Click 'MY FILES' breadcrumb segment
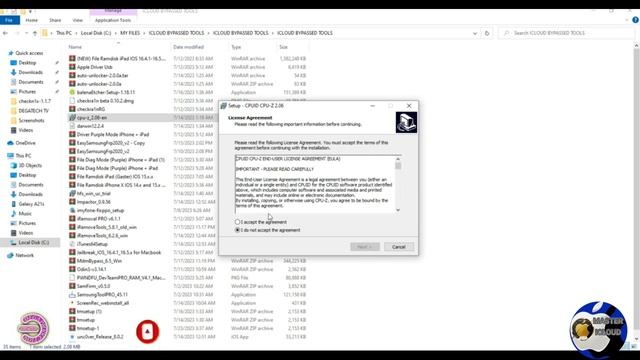This screenshot has width=640, height=360. pos(130,33)
